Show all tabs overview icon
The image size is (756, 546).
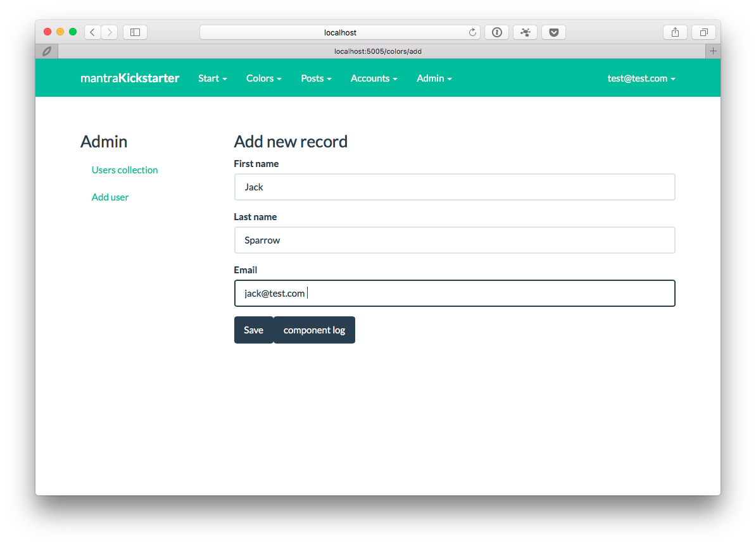point(703,32)
